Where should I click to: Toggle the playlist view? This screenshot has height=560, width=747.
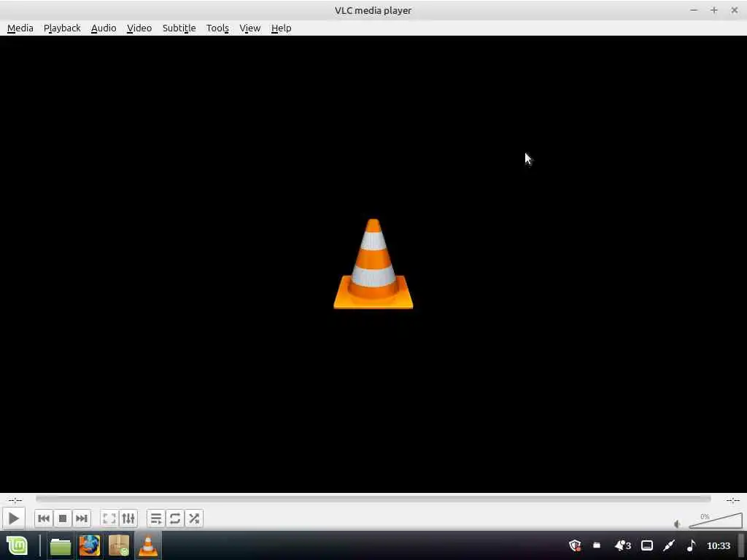pyautogui.click(x=156, y=518)
